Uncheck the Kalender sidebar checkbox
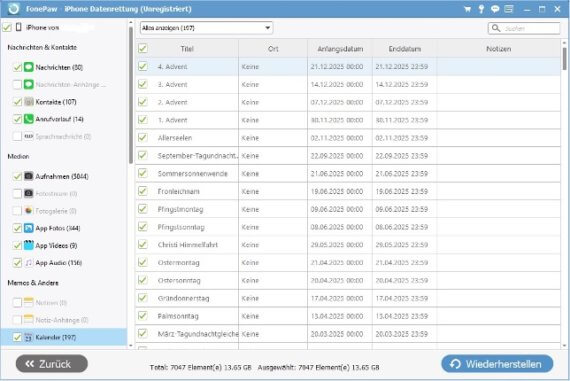570x381 pixels. [17, 337]
